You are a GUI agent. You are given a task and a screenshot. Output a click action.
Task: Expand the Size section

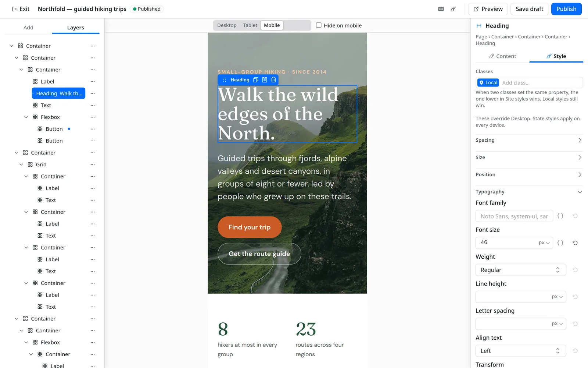click(529, 158)
